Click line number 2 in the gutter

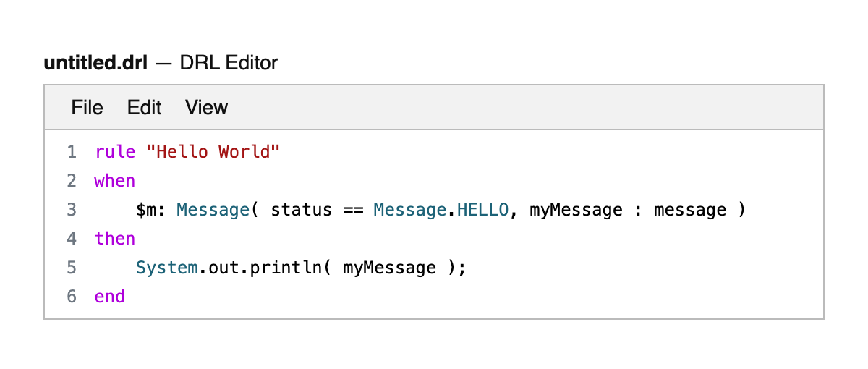pyautogui.click(x=71, y=181)
